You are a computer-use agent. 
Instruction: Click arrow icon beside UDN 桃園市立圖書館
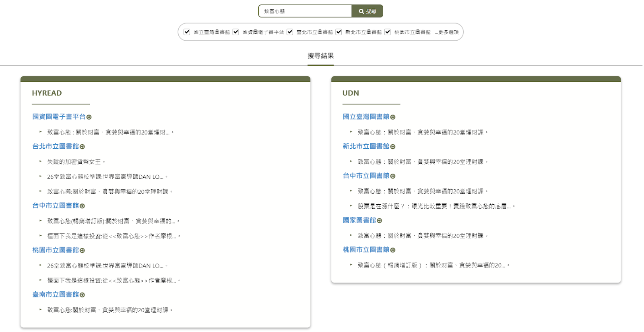point(393,250)
